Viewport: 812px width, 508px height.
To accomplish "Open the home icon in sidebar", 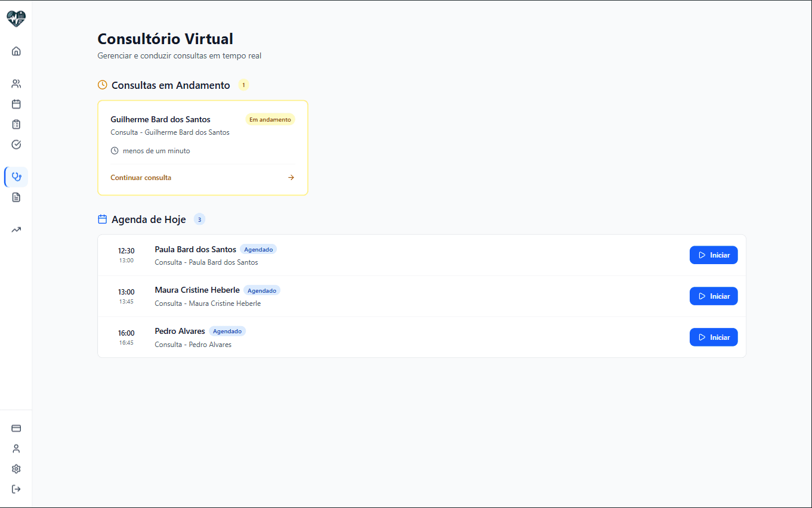I will tap(16, 51).
